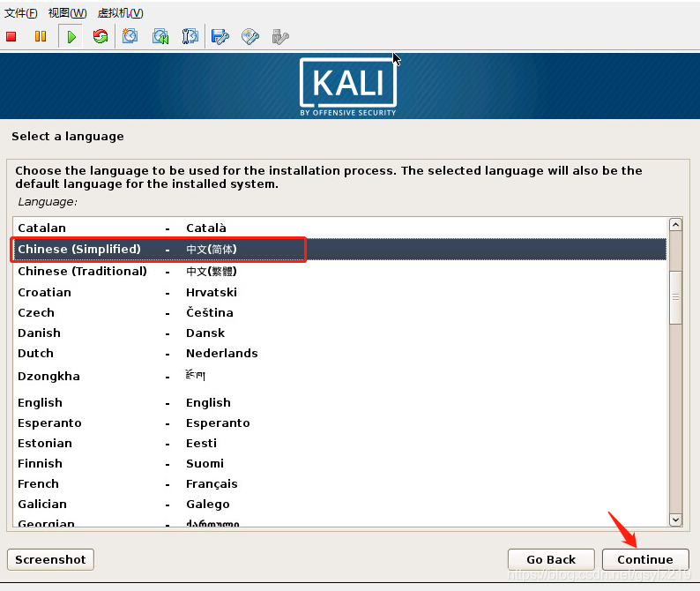Image resolution: width=700 pixels, height=591 pixels.
Task: Open snapshot manager wrench clock icon
Action: coord(190,36)
